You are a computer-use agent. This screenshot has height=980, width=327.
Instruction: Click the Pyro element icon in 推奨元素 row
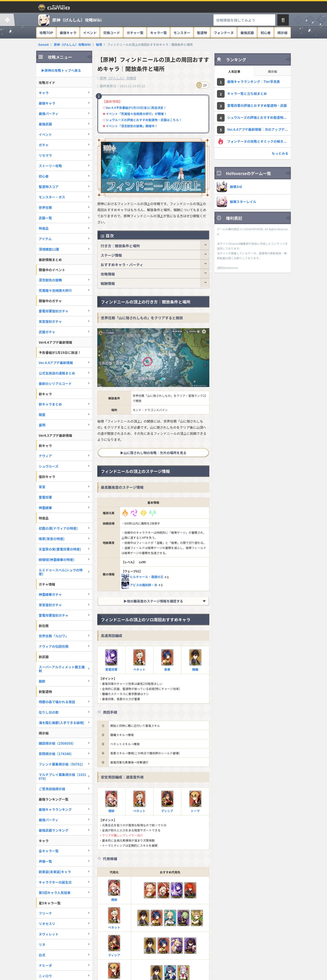click(x=125, y=513)
